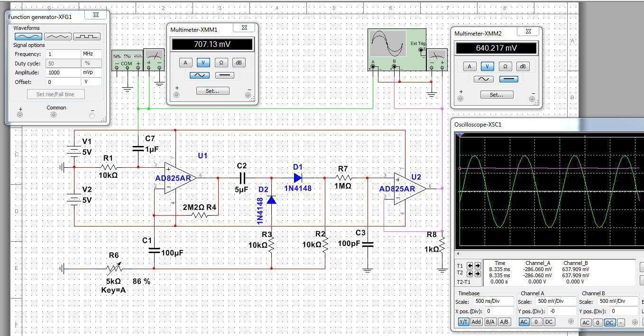This screenshot has height=336, width=644.
Task: Choose DC straight-line mode on Multimeter-XMM2
Action: click(509, 79)
